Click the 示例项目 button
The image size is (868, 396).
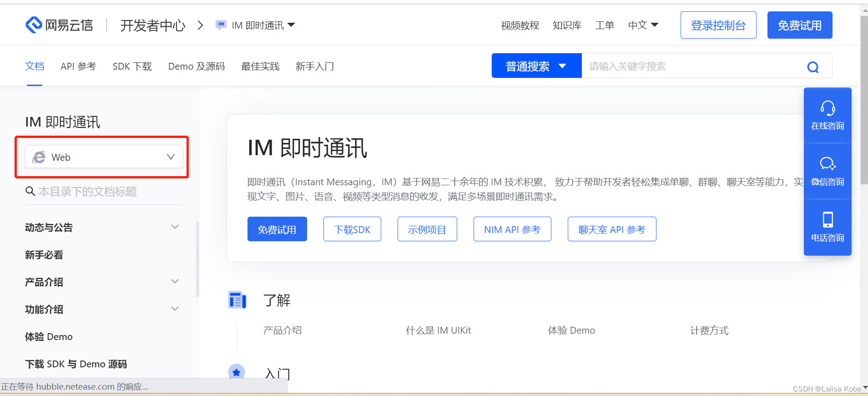(x=427, y=229)
